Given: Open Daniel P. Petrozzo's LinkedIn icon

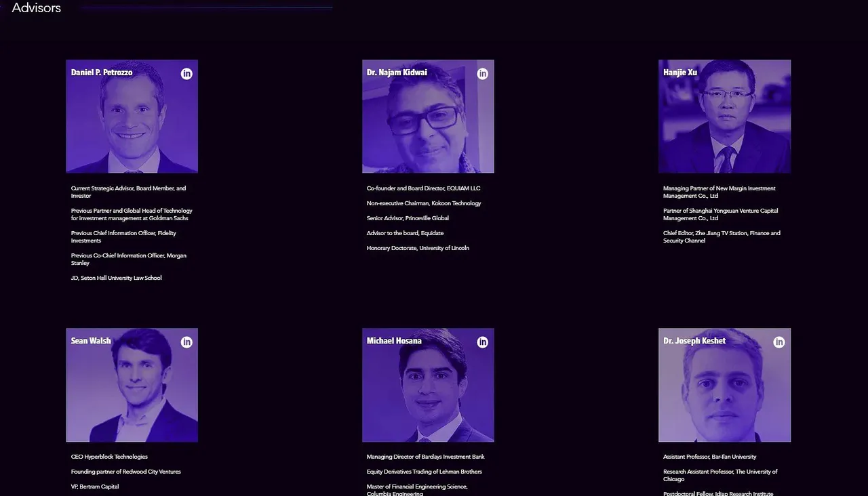Looking at the screenshot, I should (186, 74).
